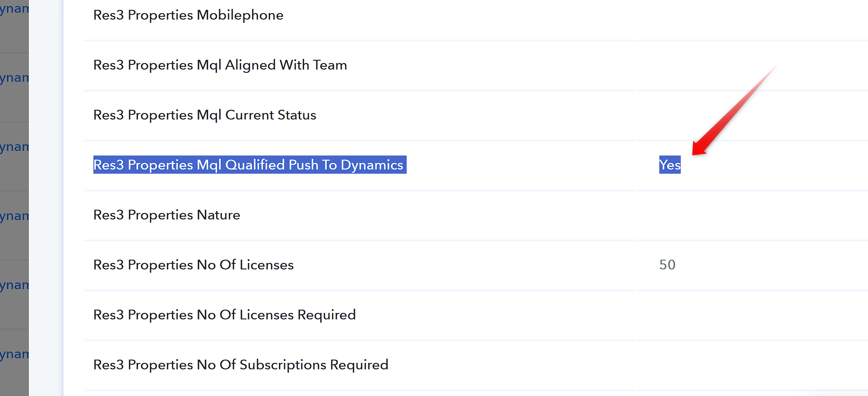Open the second partially hidden left-strip link
868x396 pixels.
(14, 78)
